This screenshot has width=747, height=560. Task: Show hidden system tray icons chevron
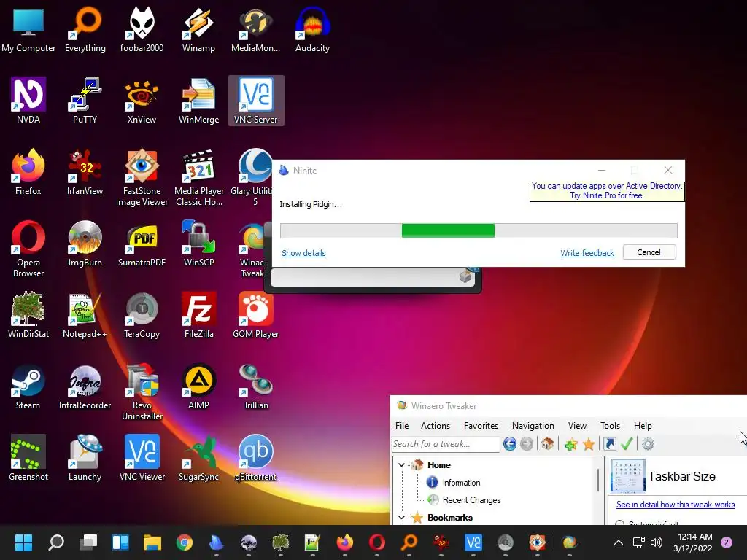[619, 542]
